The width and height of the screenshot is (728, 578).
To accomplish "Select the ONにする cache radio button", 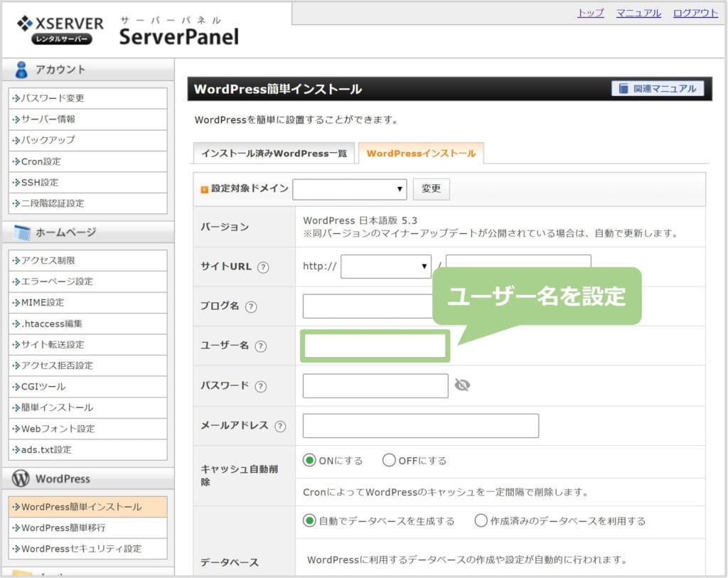I will coord(309,461).
